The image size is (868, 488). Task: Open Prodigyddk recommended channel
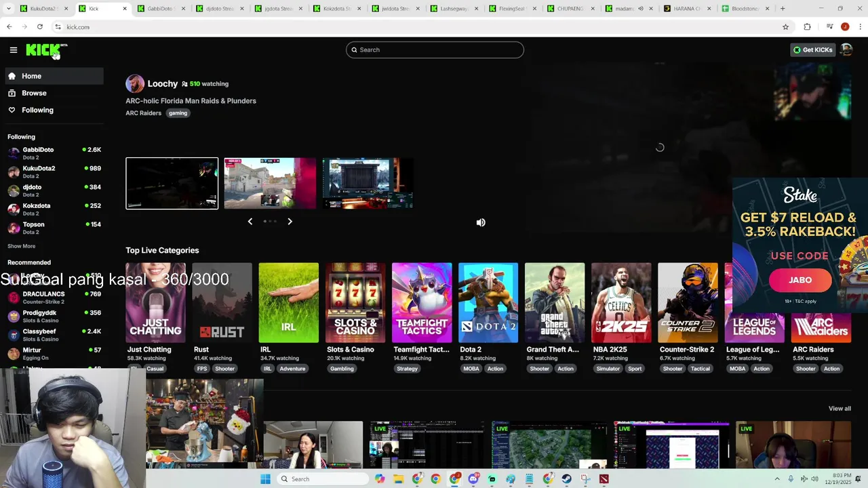pyautogui.click(x=54, y=317)
